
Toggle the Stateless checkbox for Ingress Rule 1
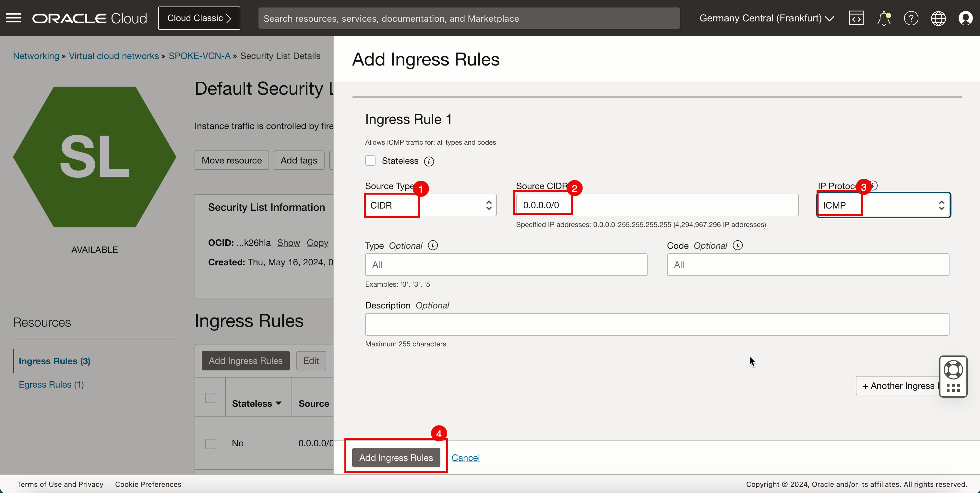coord(370,160)
